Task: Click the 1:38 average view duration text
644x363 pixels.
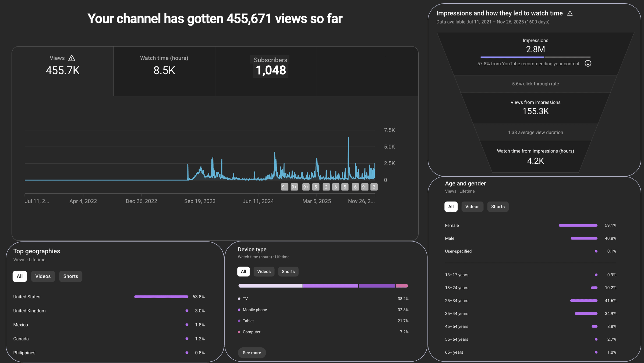Action: [x=535, y=132]
